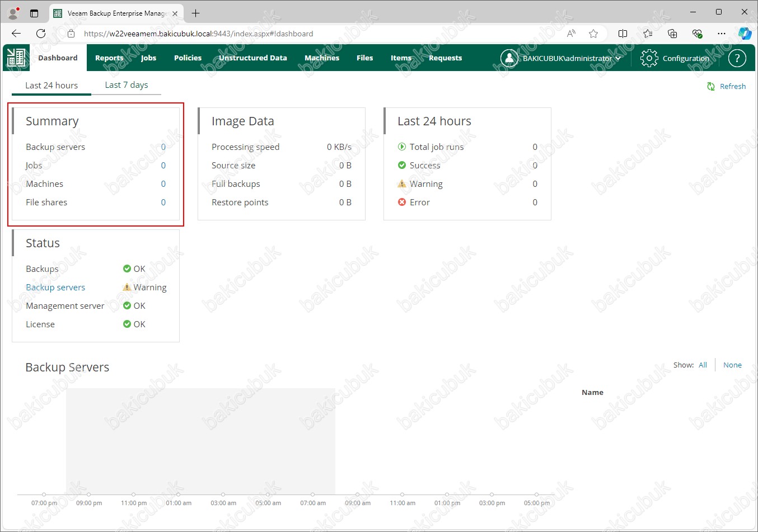View site information lock icon
The height and width of the screenshot is (532, 758).
pyautogui.click(x=71, y=34)
